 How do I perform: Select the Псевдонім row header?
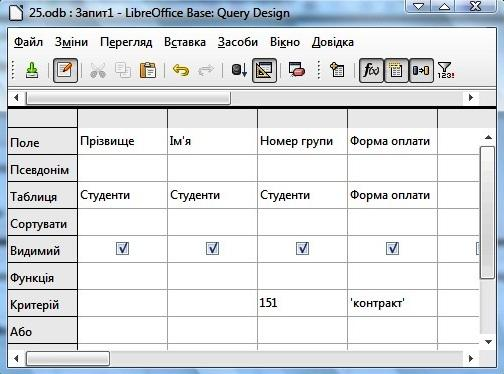click(x=42, y=168)
